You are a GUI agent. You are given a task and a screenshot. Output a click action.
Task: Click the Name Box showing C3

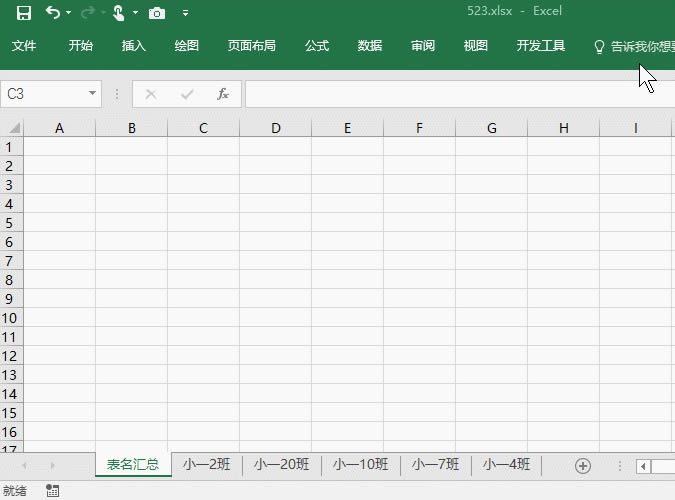click(51, 94)
